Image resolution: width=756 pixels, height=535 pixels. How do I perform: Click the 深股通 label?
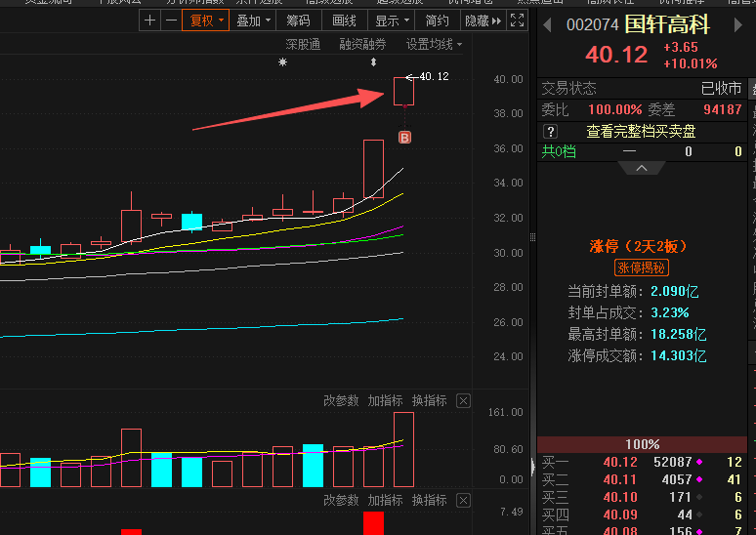pyautogui.click(x=303, y=44)
